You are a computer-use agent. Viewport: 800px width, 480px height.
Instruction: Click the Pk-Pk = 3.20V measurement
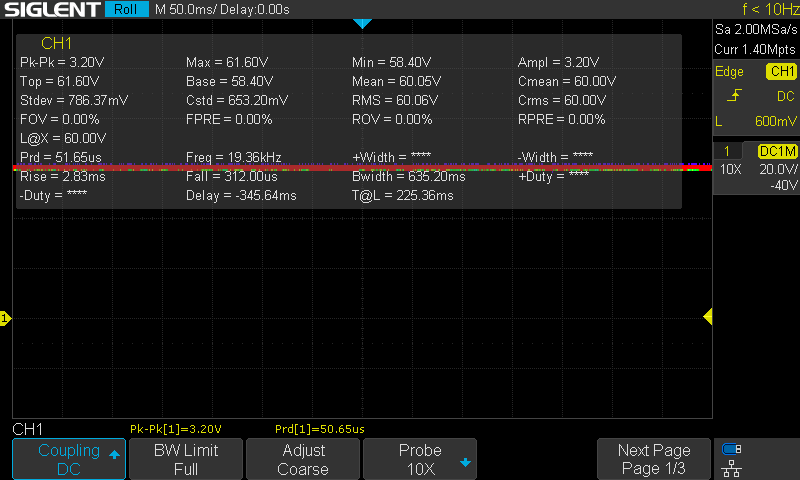tap(62, 62)
